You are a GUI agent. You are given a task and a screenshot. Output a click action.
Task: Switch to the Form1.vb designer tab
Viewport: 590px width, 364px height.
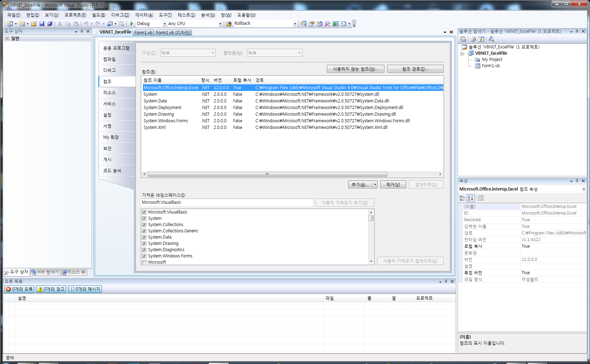click(173, 32)
